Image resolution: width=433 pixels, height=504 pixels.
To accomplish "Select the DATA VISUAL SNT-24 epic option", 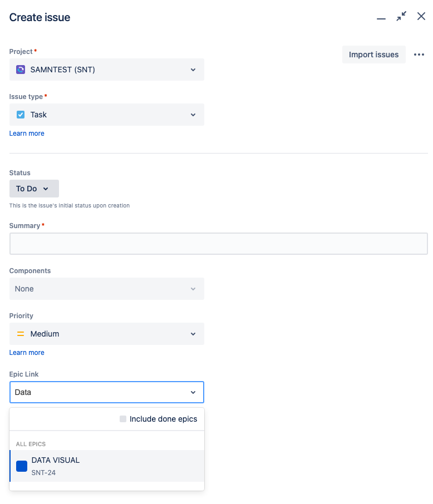I will [107, 466].
